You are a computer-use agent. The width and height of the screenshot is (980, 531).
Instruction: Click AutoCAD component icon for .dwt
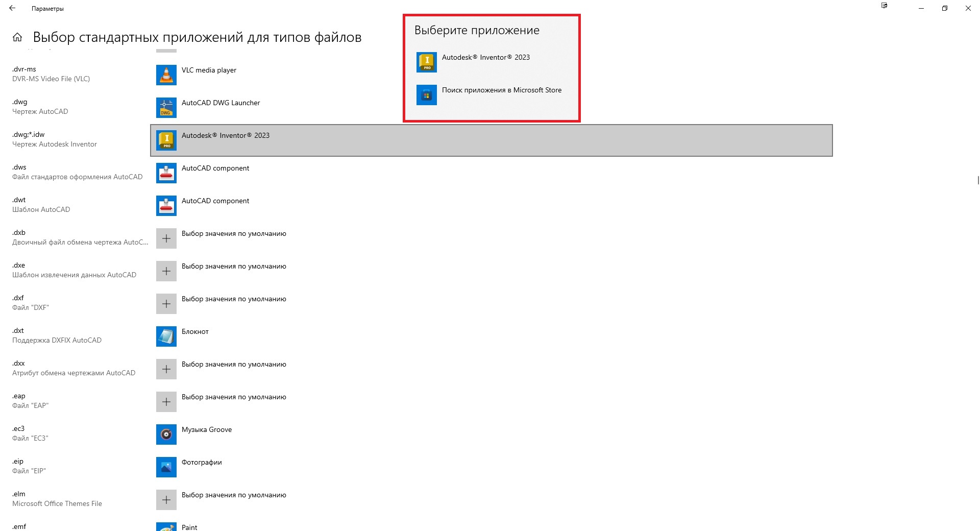click(x=166, y=206)
